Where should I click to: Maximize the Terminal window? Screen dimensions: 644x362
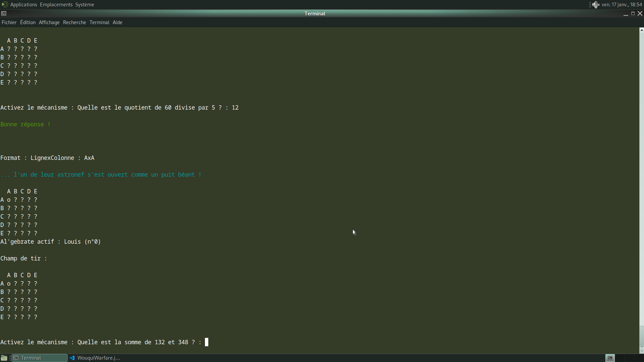point(633,13)
